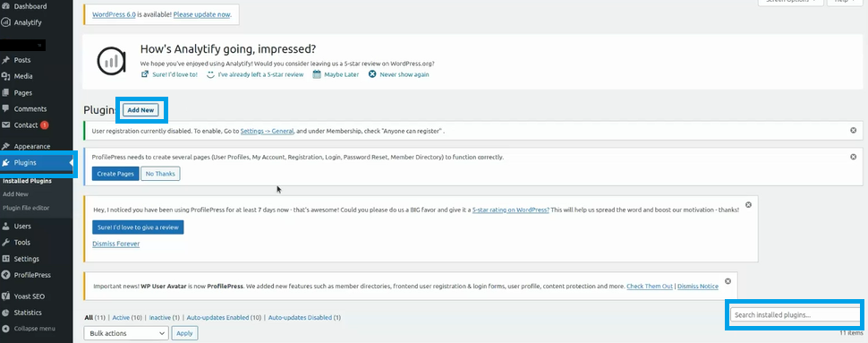
Task: Open Statistics in the sidebar
Action: pyautogui.click(x=28, y=313)
